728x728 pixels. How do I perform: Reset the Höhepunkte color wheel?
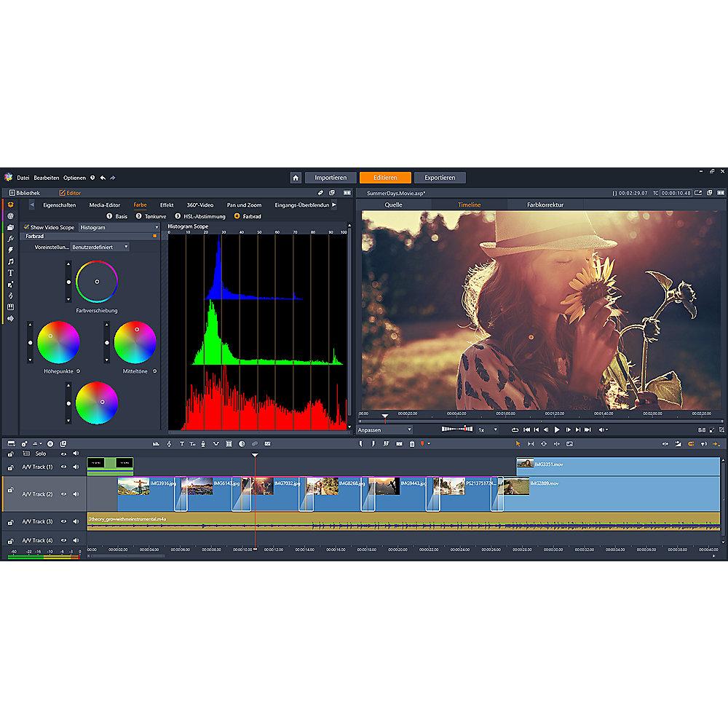pyautogui.click(x=79, y=371)
